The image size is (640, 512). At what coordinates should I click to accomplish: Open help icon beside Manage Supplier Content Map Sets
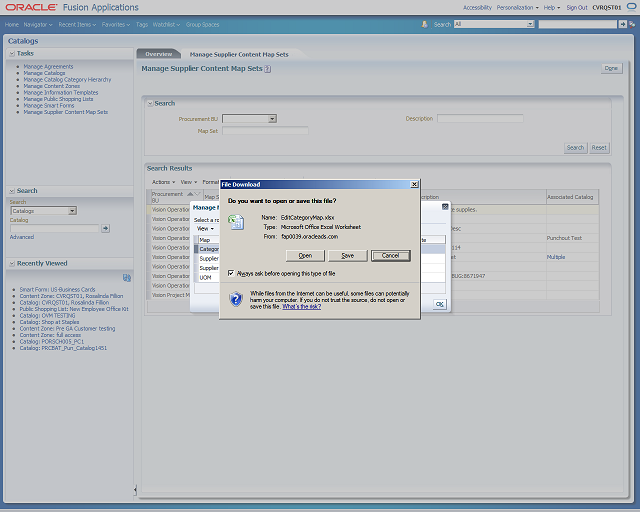(267, 69)
